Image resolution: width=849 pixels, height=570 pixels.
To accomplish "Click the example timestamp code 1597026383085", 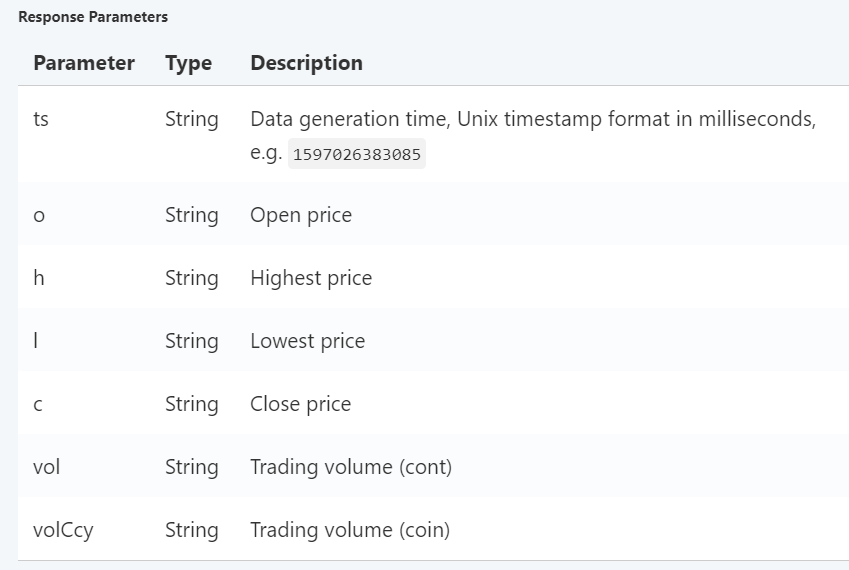I will 357,154.
